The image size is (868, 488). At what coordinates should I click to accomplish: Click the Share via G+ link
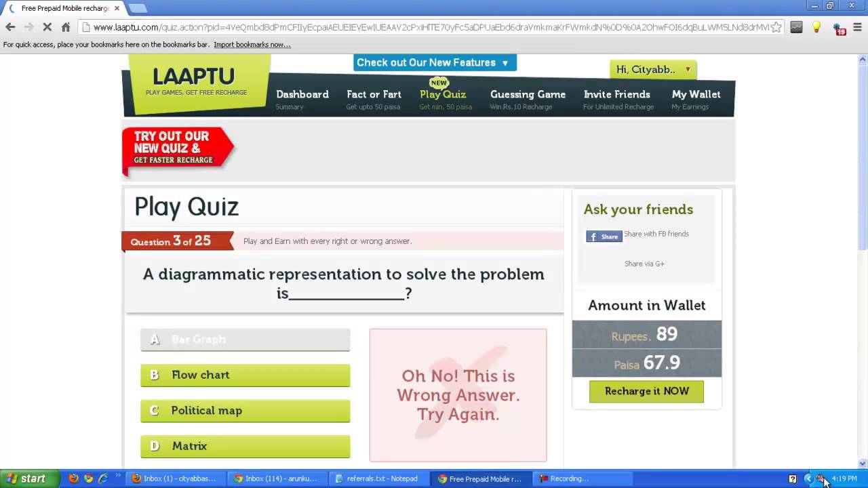(644, 264)
